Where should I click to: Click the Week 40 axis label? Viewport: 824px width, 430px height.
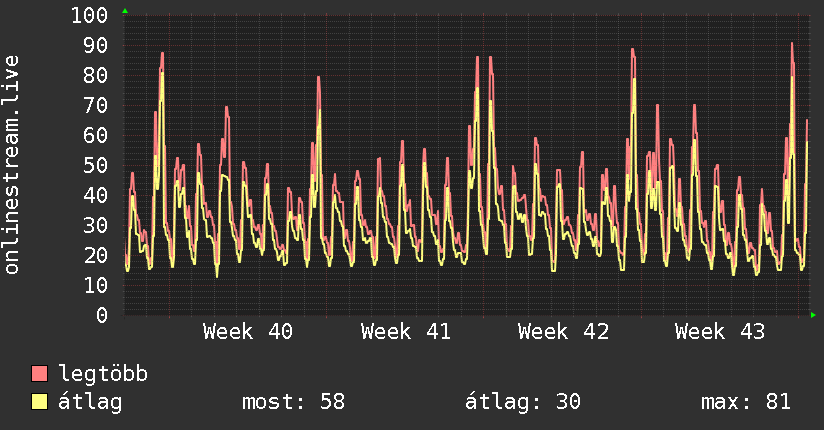248,332
